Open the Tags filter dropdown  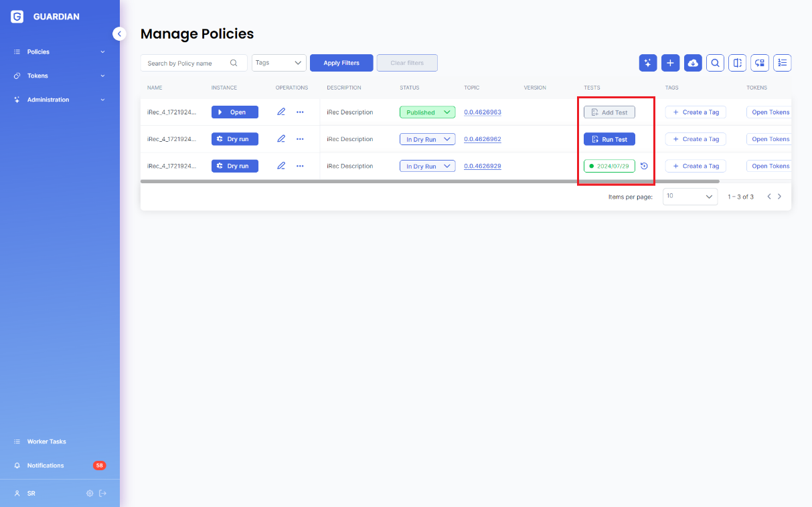pos(279,63)
